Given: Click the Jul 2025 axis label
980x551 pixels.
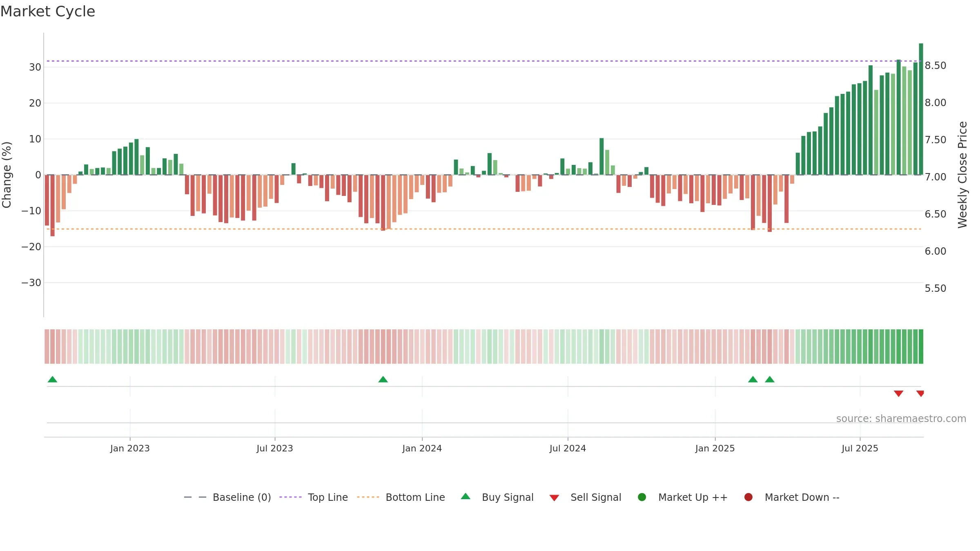Looking at the screenshot, I should [860, 448].
